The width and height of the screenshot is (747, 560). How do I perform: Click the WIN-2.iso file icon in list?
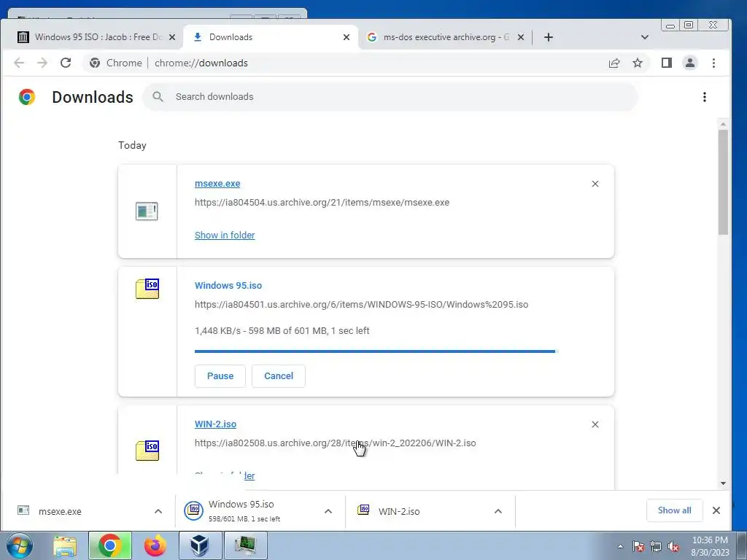point(147,451)
